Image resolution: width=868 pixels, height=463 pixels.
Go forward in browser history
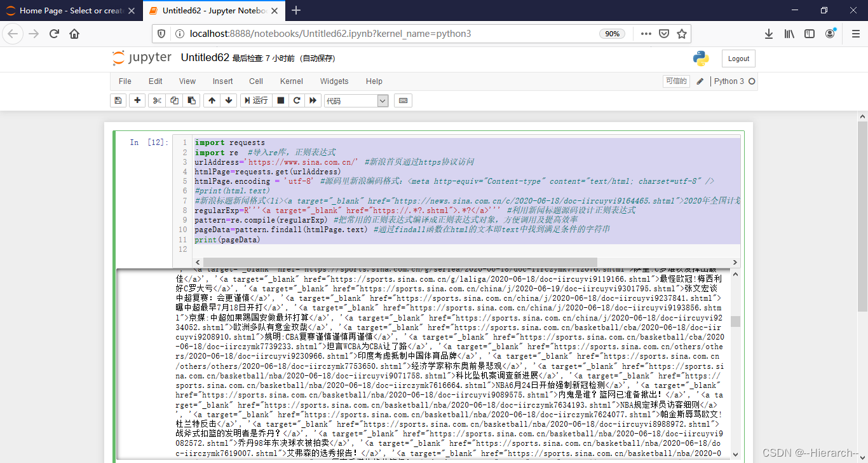click(x=34, y=34)
